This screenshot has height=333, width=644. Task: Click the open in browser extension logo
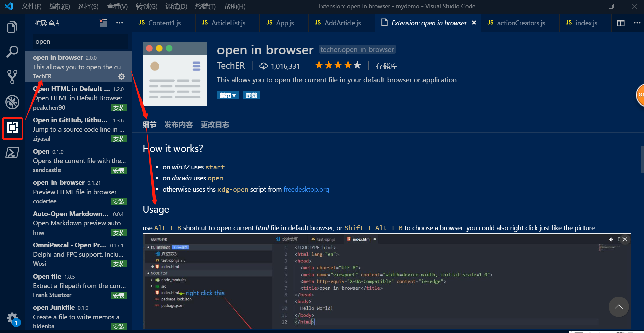coord(175,74)
